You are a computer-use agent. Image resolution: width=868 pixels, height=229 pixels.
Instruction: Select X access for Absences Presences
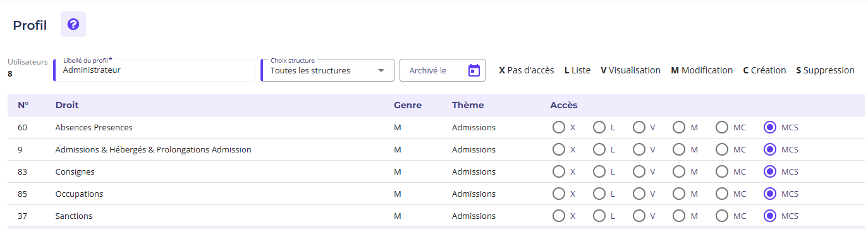[x=559, y=127]
